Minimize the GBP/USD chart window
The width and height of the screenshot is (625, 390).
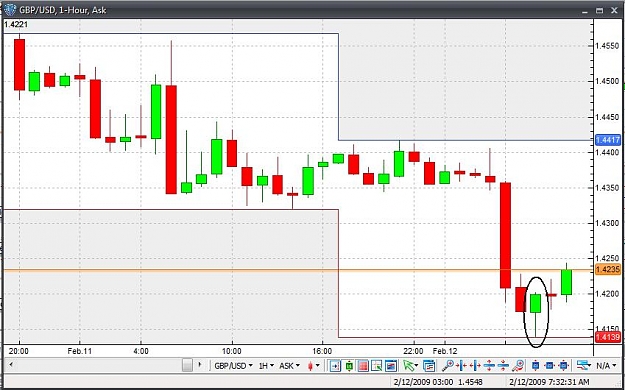point(585,11)
